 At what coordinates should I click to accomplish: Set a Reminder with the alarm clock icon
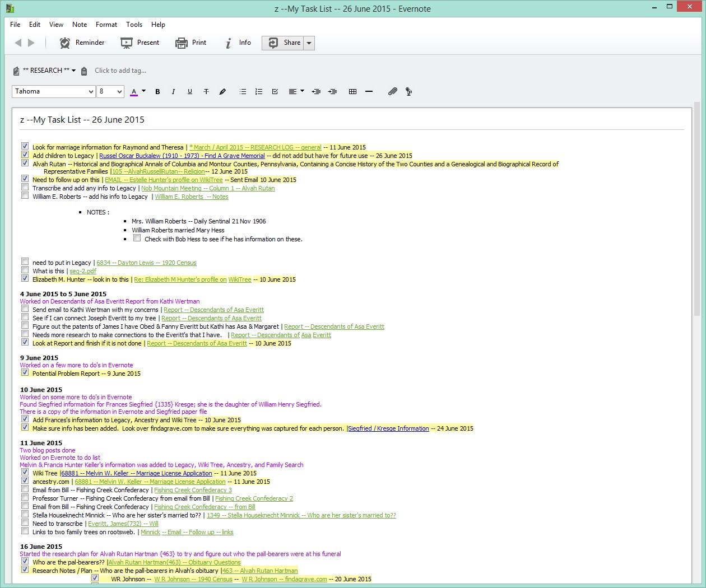point(65,43)
